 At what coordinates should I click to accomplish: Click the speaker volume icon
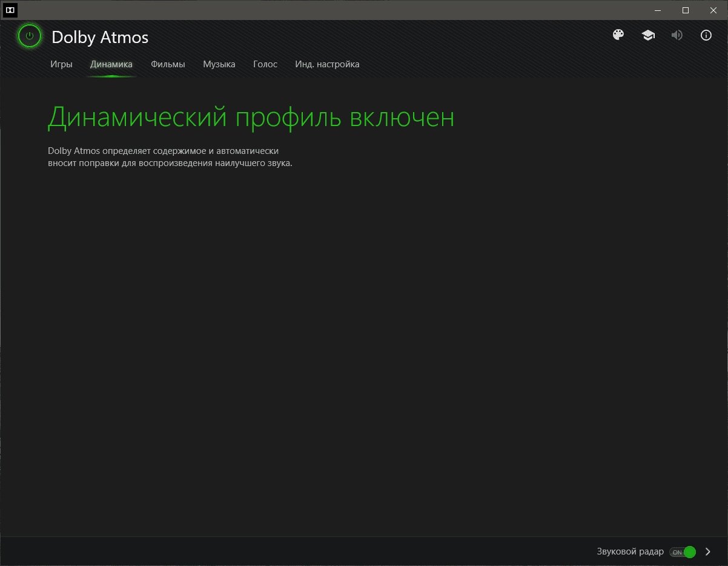(677, 35)
